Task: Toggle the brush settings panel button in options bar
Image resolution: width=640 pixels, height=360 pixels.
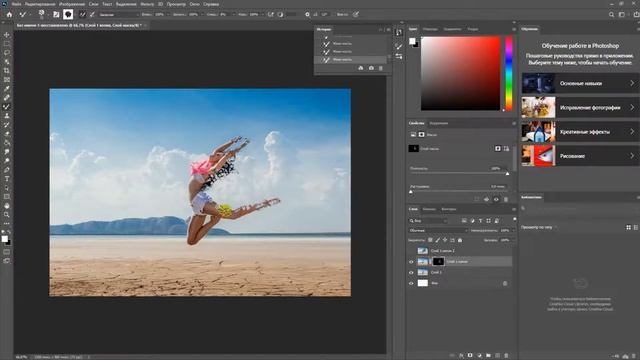Action: [56, 14]
